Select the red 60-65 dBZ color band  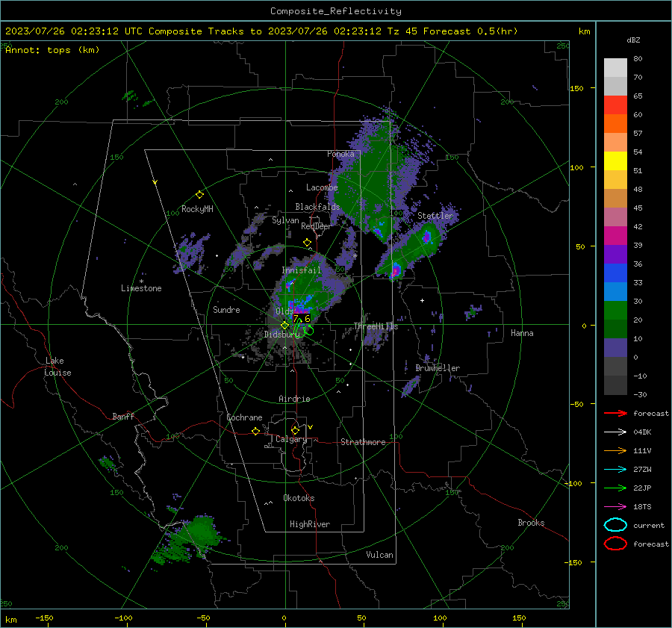615,105
